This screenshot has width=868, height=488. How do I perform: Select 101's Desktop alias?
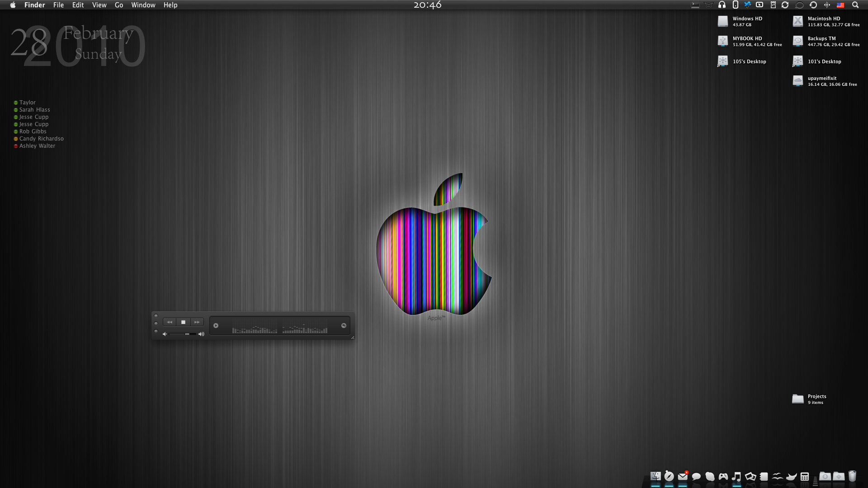coord(798,61)
